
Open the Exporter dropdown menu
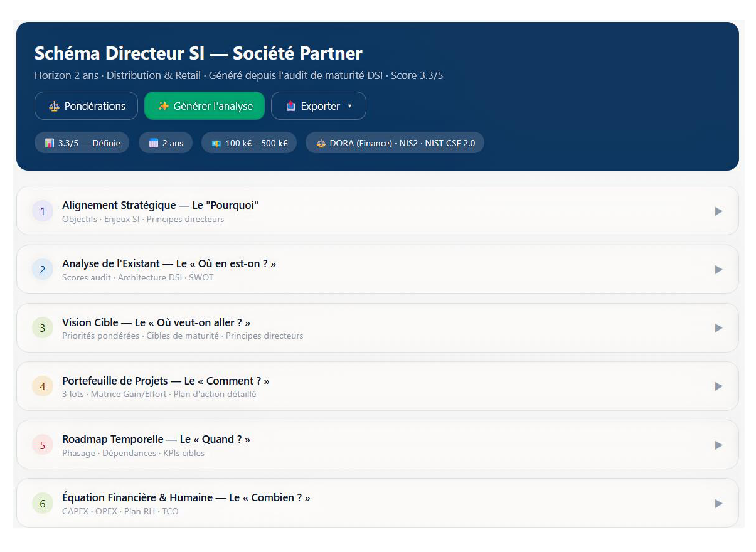click(x=319, y=106)
